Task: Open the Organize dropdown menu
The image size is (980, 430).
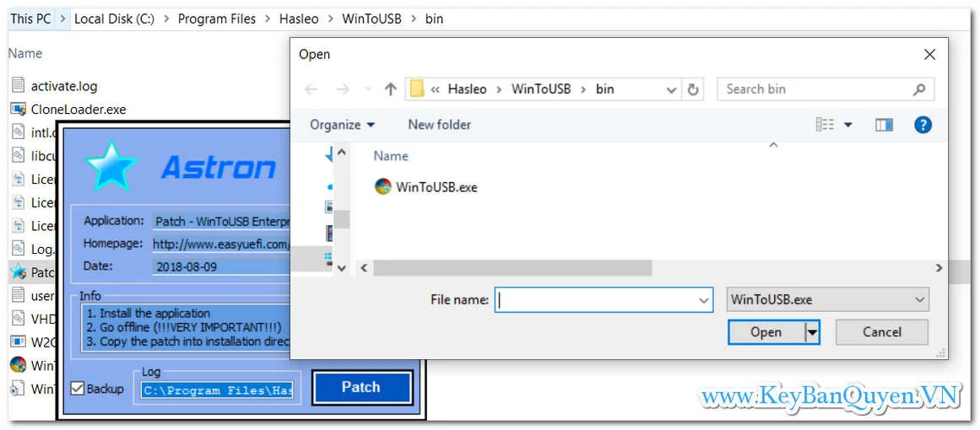Action: (x=343, y=125)
